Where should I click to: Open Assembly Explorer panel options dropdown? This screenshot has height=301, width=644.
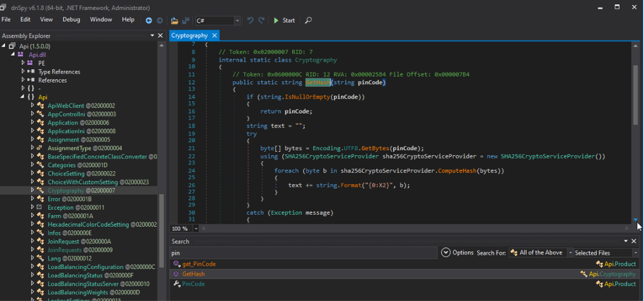(x=152, y=36)
